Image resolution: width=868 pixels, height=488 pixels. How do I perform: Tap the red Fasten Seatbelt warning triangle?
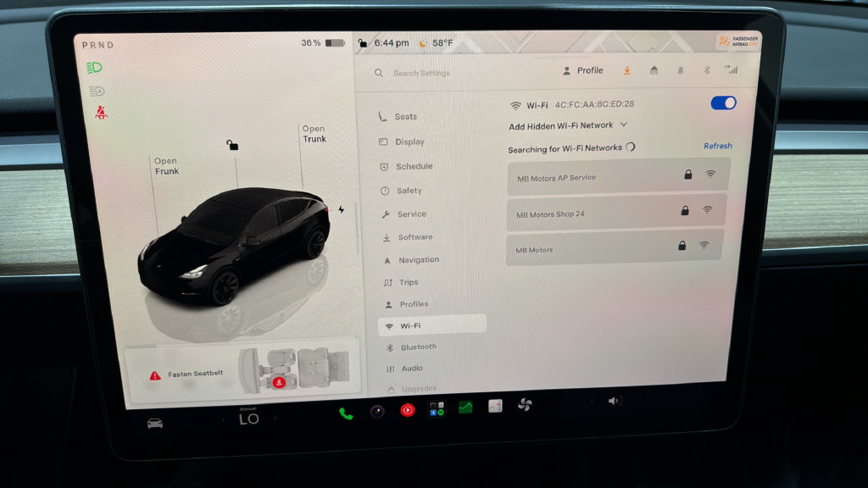click(x=155, y=375)
